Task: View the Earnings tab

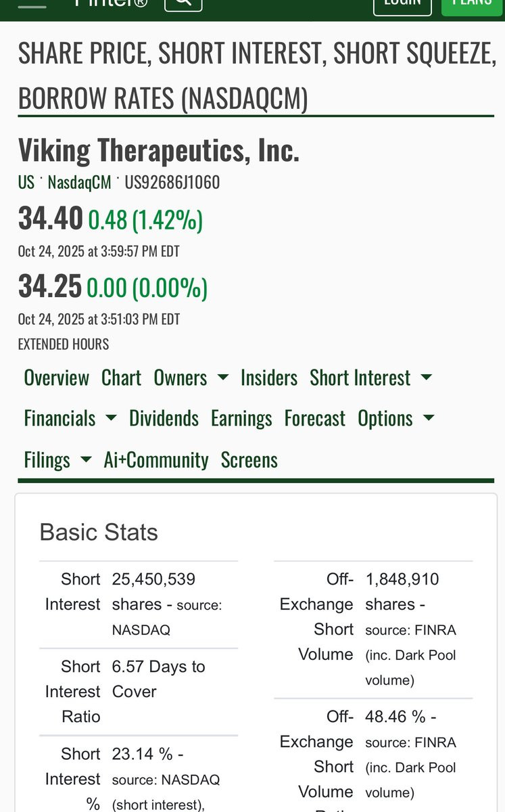Action: pyautogui.click(x=241, y=418)
